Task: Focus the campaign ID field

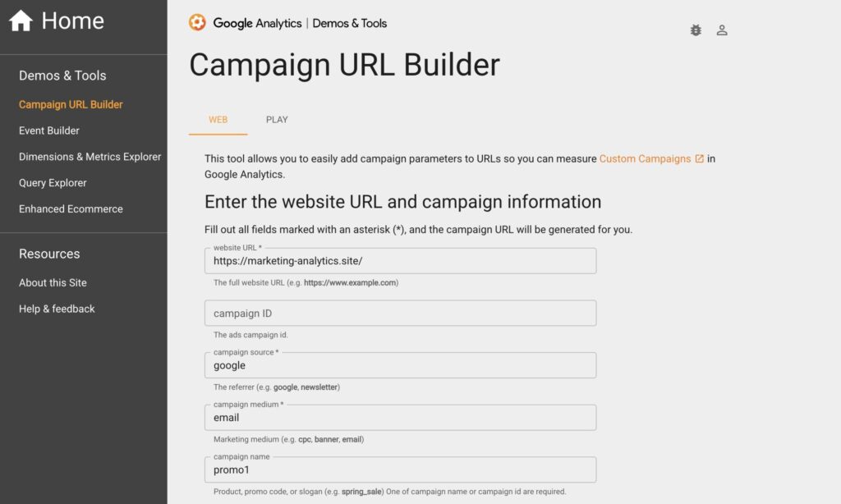Action: [x=400, y=314]
